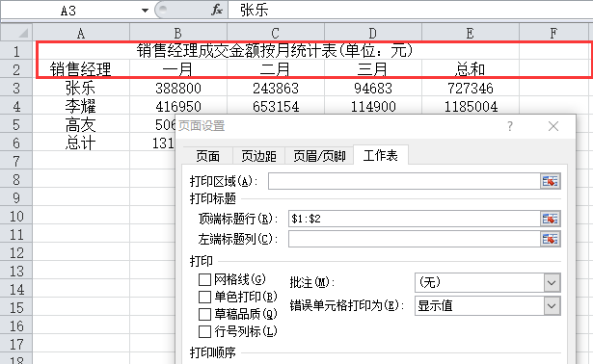Click the 一月 header cell
Screen dimensions: 593x364
(x=178, y=69)
